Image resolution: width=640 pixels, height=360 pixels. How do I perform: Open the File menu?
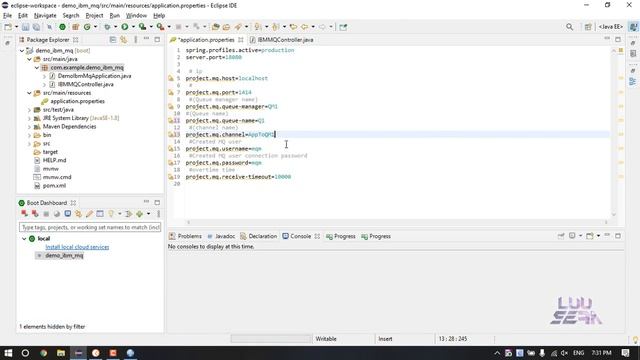(x=7, y=16)
